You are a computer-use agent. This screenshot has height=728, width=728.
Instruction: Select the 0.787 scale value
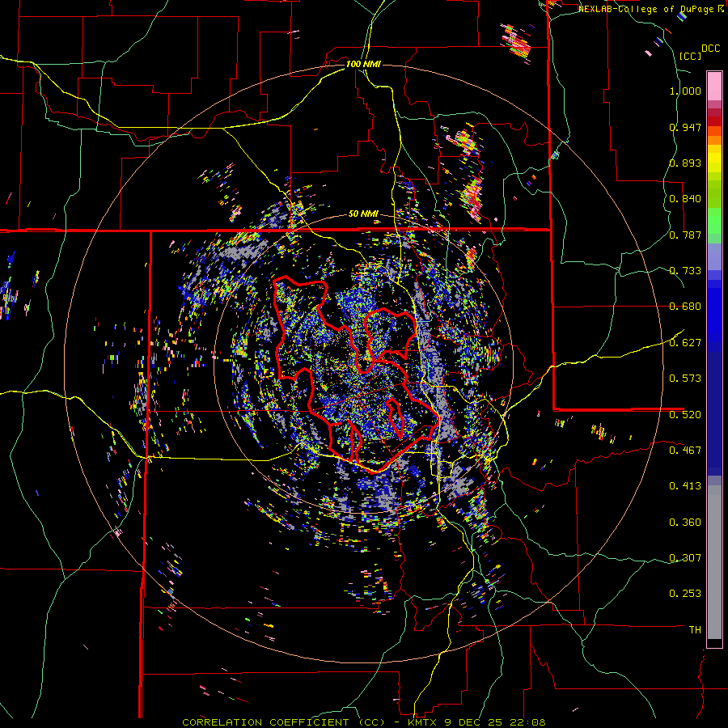coord(685,235)
